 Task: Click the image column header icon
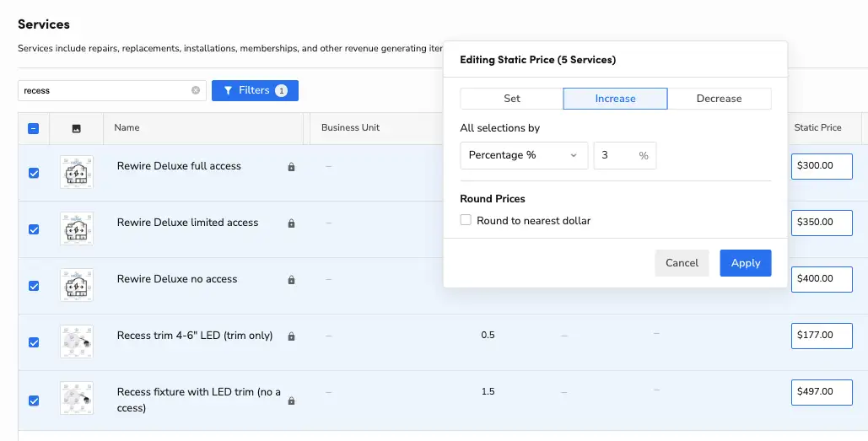click(76, 128)
